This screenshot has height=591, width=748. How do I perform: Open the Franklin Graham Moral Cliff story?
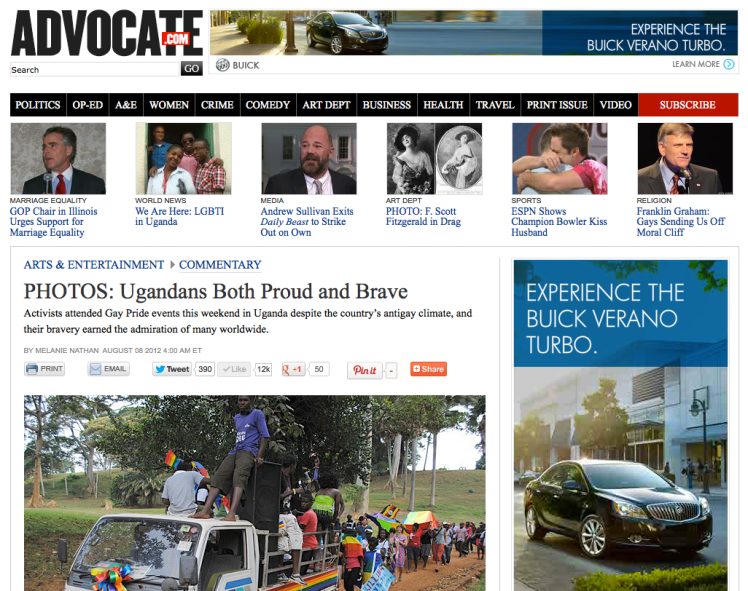(x=681, y=222)
